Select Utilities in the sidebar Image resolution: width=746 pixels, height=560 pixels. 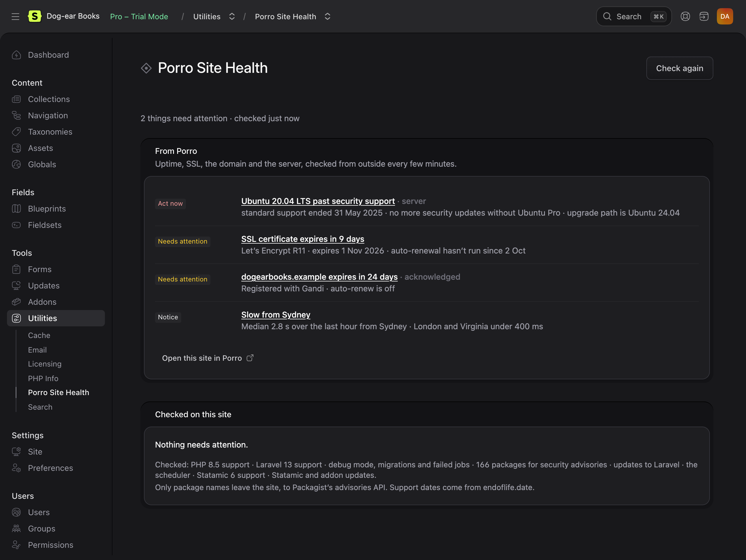click(x=56, y=318)
